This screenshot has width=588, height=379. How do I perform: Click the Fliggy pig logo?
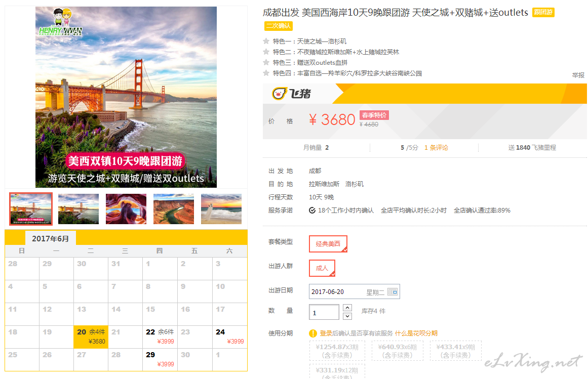point(292,93)
